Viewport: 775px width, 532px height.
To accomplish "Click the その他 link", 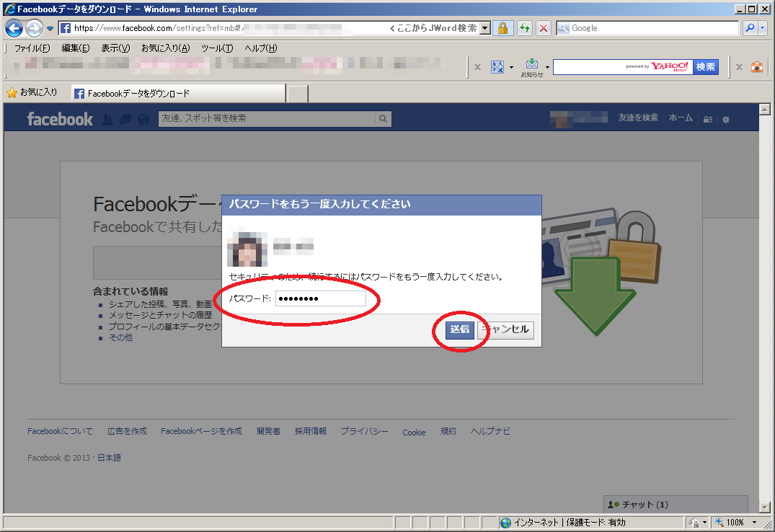I will coord(120,337).
